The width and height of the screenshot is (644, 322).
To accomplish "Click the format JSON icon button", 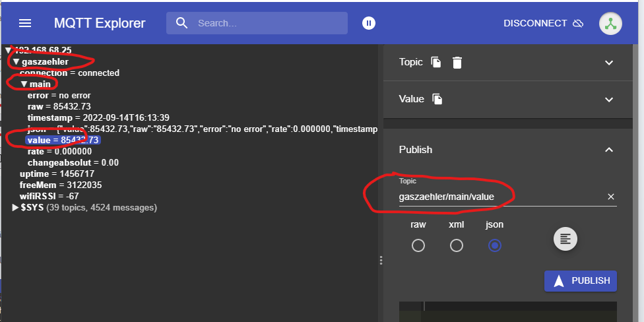I will click(x=565, y=238).
